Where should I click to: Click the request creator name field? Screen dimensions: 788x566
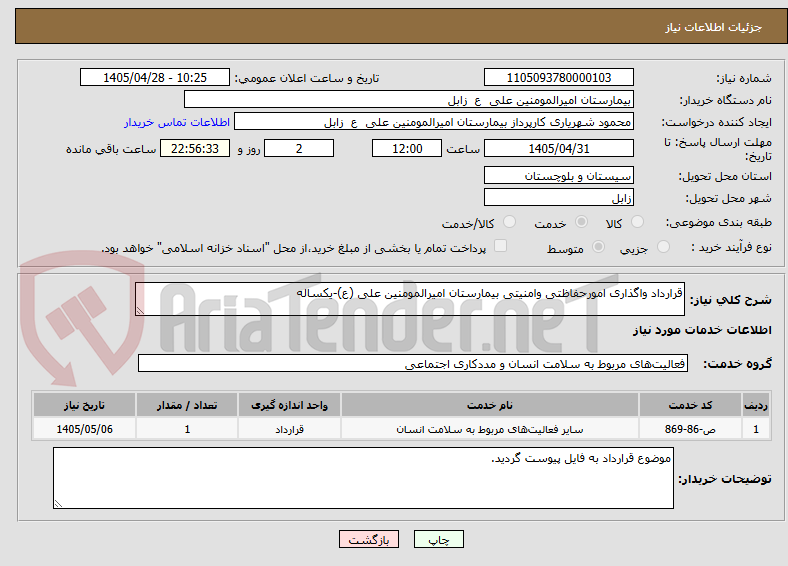point(434,122)
